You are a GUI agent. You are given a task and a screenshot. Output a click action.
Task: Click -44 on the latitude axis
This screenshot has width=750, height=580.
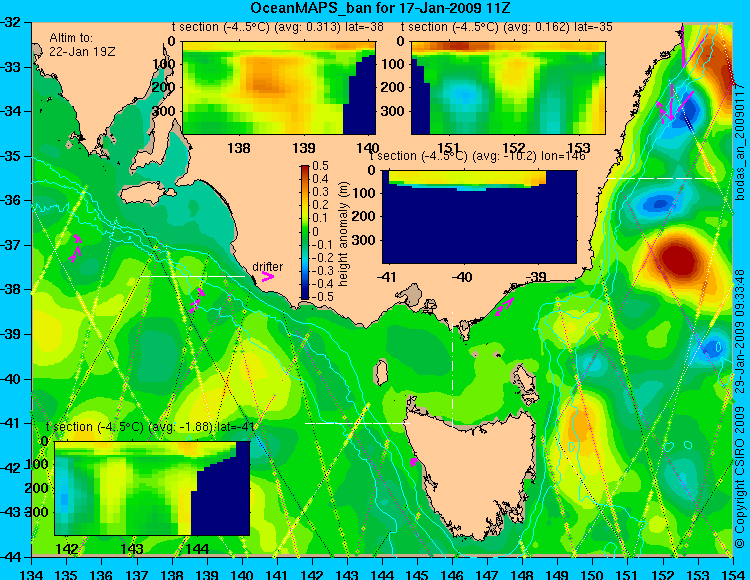click(11, 557)
